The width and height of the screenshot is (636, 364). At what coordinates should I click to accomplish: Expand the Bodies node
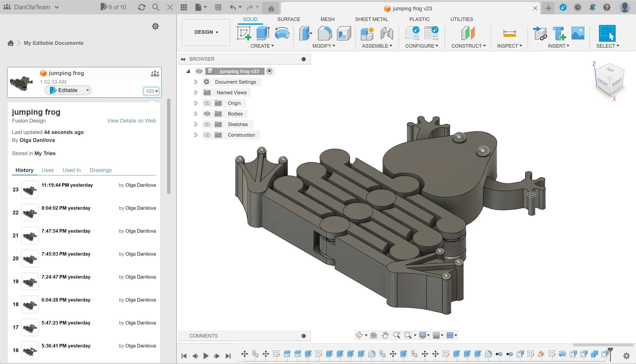pyautogui.click(x=196, y=114)
